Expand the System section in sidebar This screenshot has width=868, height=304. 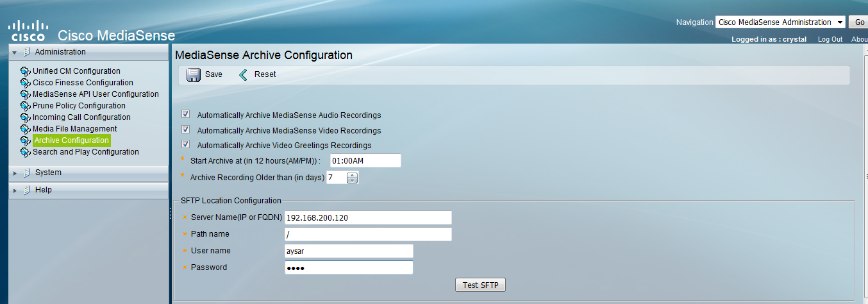pyautogui.click(x=15, y=173)
